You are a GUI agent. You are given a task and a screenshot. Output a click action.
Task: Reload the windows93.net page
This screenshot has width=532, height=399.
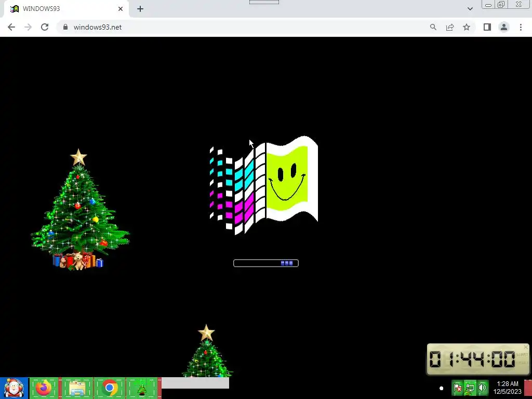point(45,27)
